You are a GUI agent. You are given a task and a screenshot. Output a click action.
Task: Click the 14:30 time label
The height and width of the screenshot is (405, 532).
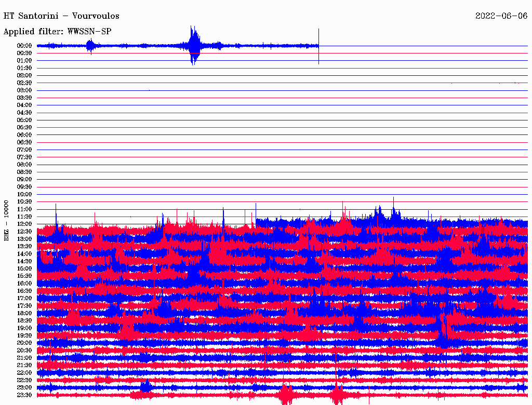point(24,261)
